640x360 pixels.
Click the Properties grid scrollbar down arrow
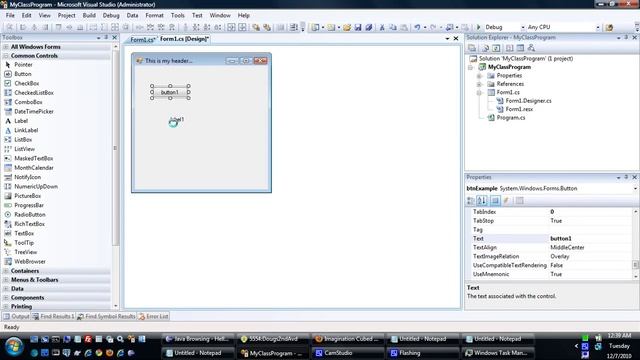(636, 276)
